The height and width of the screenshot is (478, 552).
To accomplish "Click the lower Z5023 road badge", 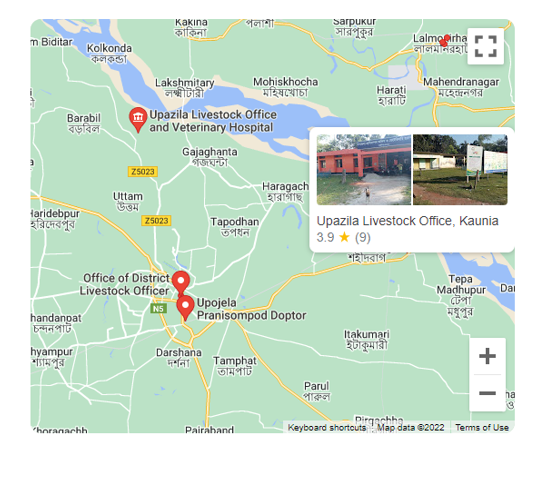I will [156, 221].
